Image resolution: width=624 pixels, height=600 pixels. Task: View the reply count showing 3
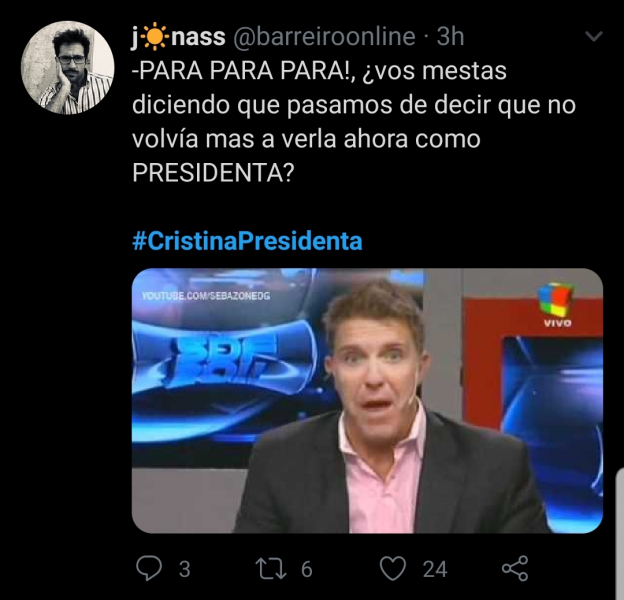coord(184,569)
